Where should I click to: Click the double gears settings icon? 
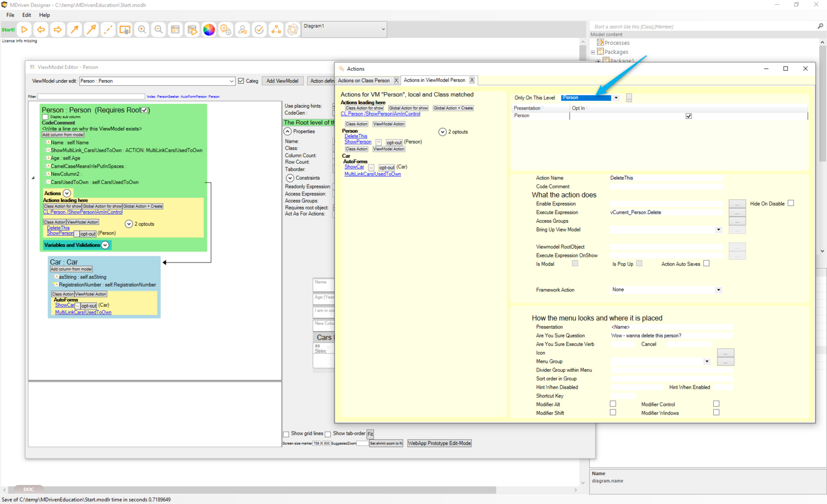click(x=225, y=29)
